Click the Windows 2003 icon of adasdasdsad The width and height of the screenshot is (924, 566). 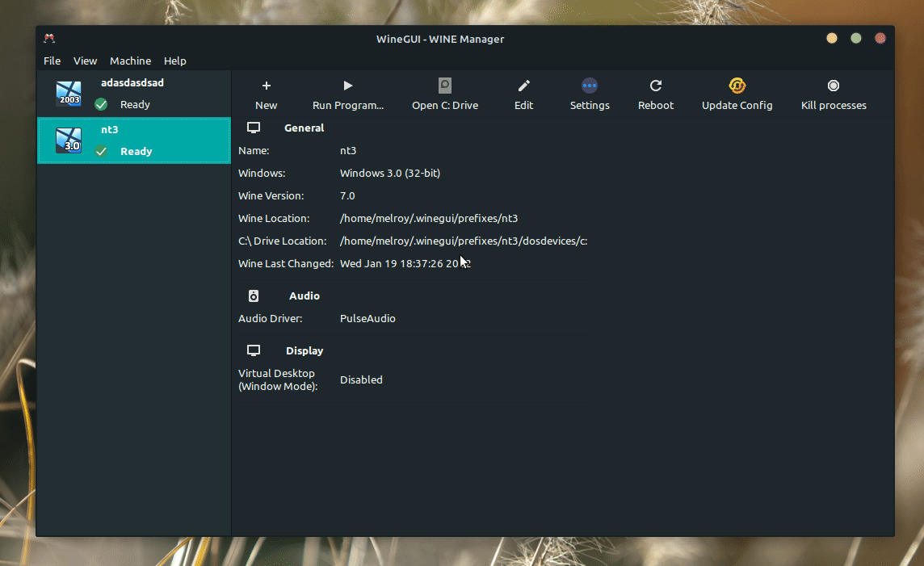click(69, 93)
